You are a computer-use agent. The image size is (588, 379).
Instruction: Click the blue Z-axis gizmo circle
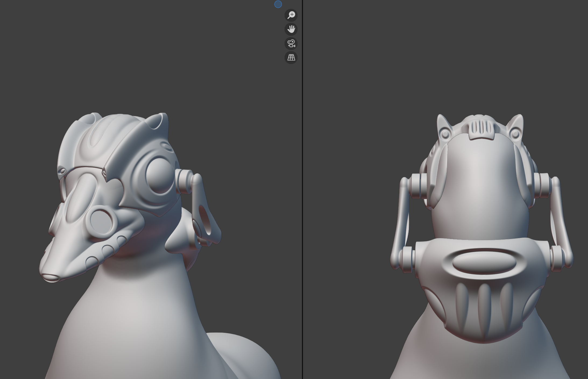click(278, 4)
